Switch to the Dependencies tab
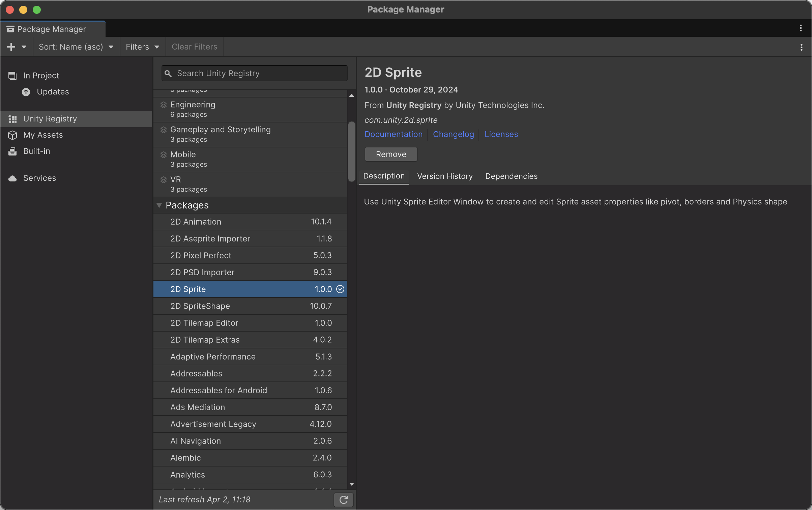The height and width of the screenshot is (510, 812). click(x=511, y=176)
